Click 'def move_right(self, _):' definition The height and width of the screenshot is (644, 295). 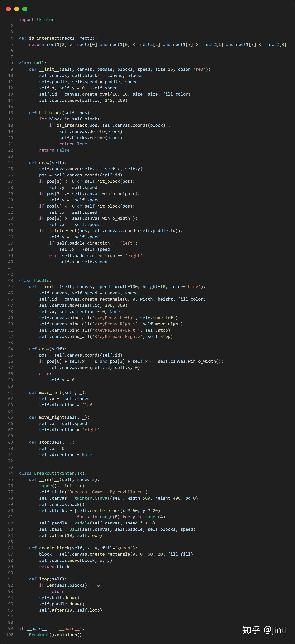coord(59,417)
